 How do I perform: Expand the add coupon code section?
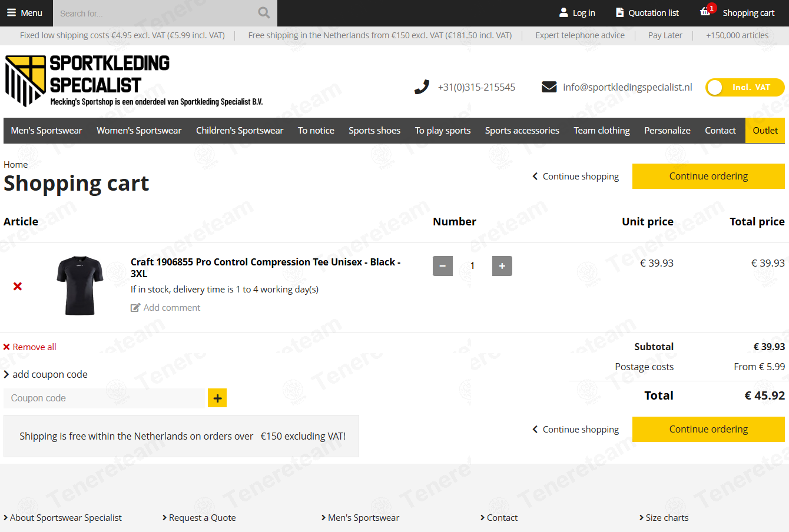(x=46, y=374)
